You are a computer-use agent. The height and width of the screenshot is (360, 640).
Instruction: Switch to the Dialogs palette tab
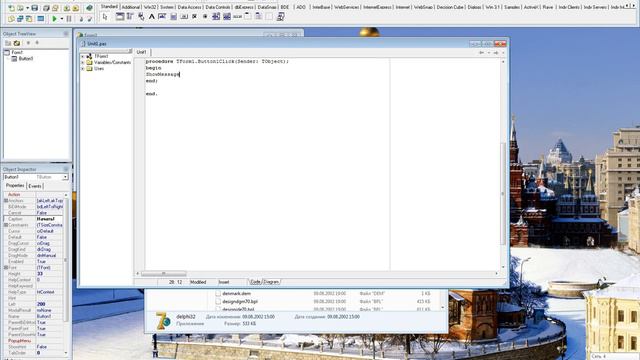pyautogui.click(x=474, y=7)
